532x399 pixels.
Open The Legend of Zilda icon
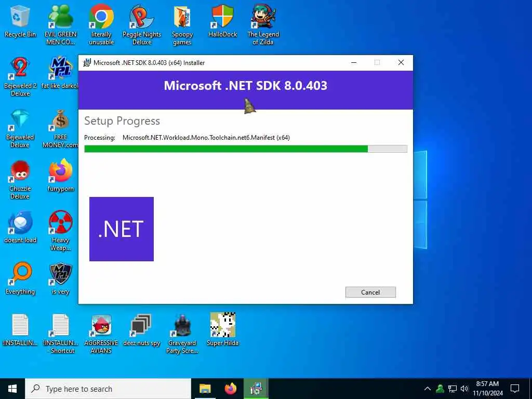pos(263,25)
